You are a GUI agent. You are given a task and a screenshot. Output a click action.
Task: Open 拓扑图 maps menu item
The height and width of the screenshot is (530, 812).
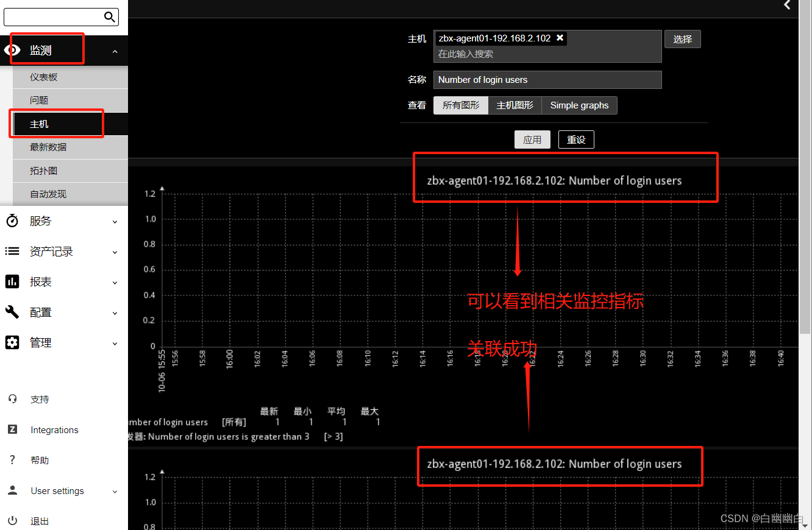pos(70,171)
